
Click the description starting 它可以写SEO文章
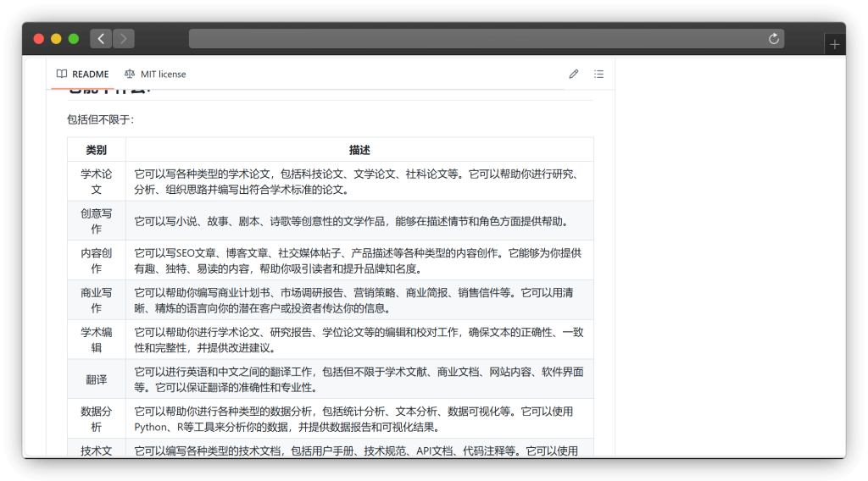pos(359,261)
